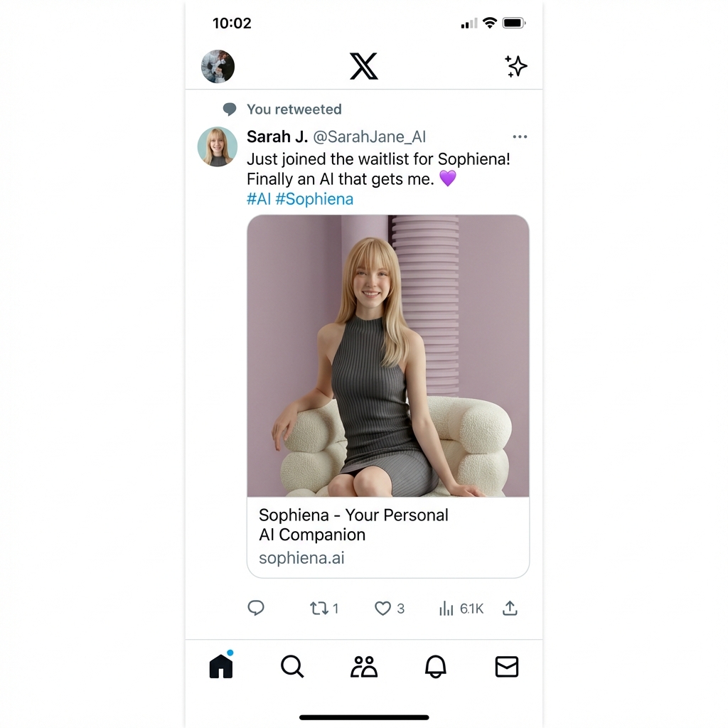728x728 pixels.
Task: Open your profile avatar menu
Action: tap(218, 66)
